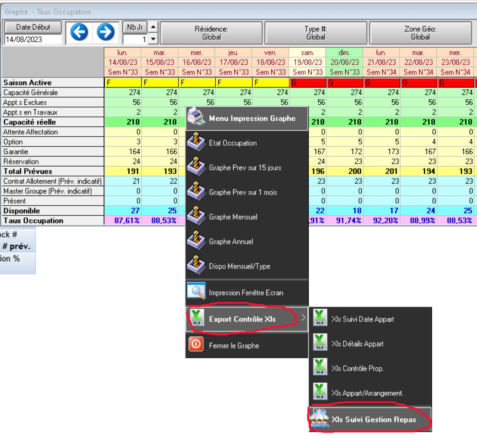Open the Résidence Global selector
477x448 pixels.
click(211, 33)
